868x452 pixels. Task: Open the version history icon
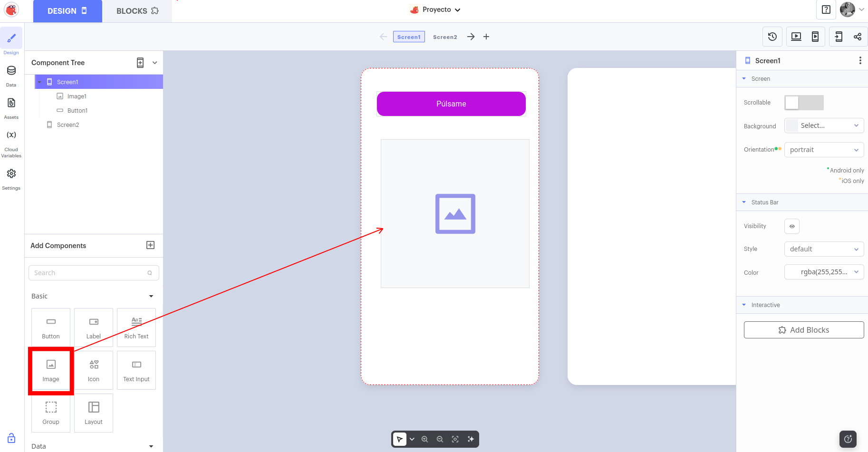(x=772, y=37)
